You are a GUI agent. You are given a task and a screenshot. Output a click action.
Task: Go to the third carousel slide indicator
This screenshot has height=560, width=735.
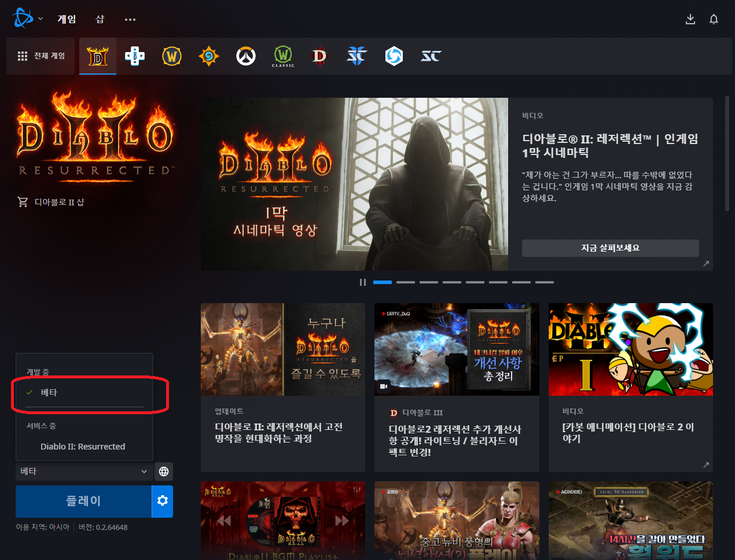coord(429,282)
